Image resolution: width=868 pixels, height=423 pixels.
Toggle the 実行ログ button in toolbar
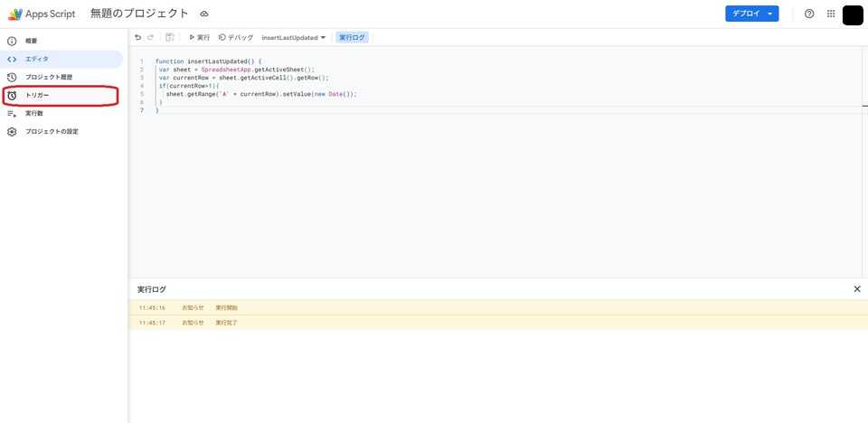352,38
